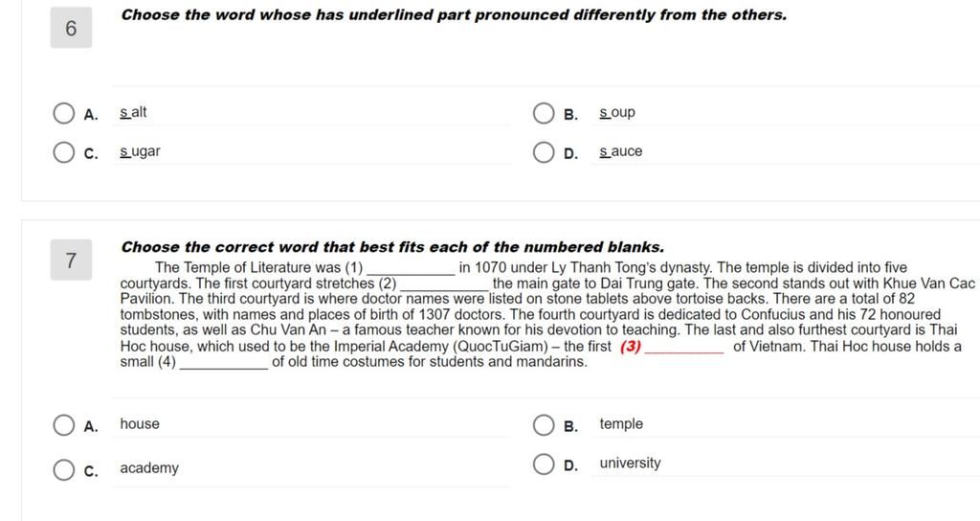Select radio button A for house
Viewport: 980px width, 521px height.
(x=64, y=425)
